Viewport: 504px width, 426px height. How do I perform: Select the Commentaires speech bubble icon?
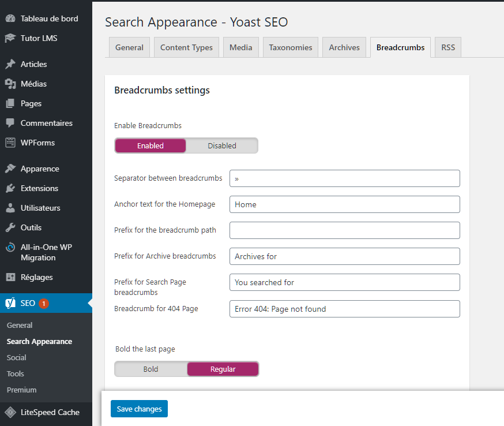[12, 123]
